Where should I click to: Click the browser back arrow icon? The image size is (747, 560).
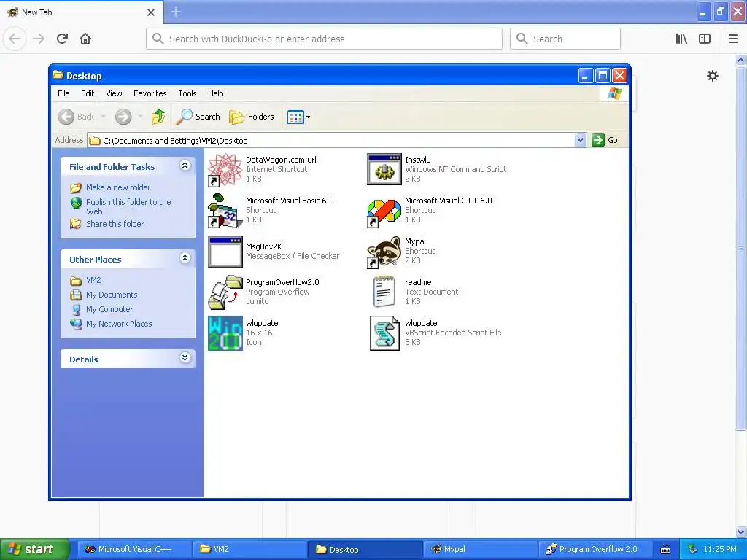(x=15, y=39)
